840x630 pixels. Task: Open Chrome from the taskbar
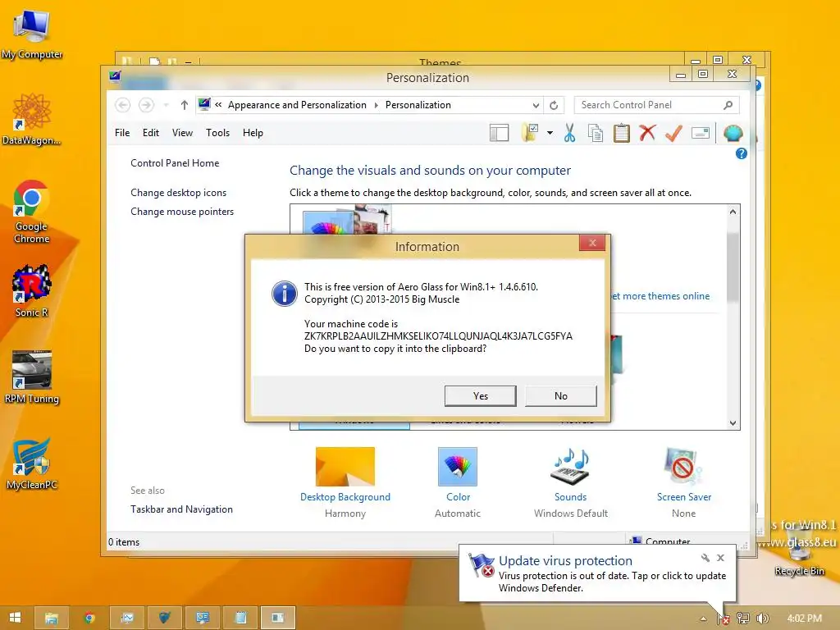(x=89, y=618)
